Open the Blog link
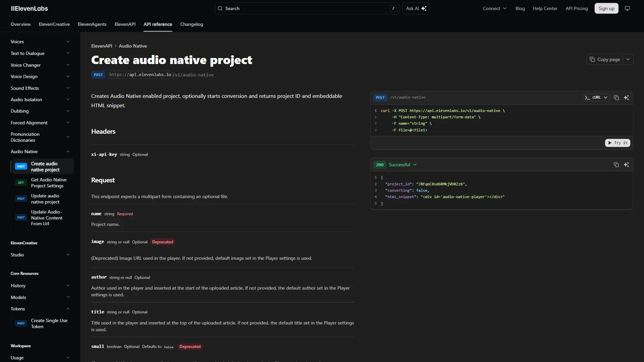 point(520,8)
